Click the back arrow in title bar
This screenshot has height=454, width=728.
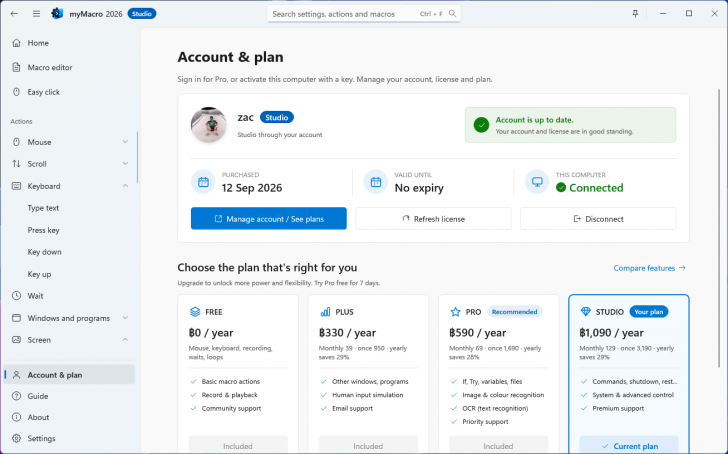click(x=14, y=13)
